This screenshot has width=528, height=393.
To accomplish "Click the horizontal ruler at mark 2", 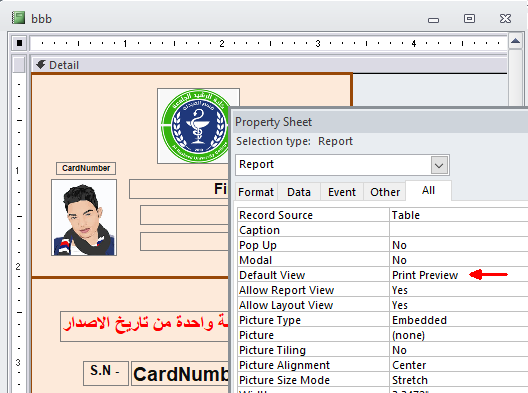I will pyautogui.click(x=222, y=43).
